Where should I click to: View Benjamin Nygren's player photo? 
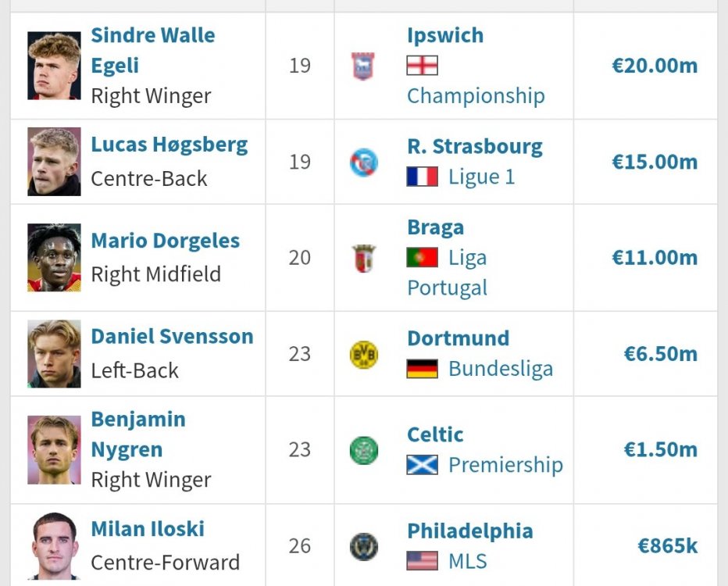[54, 450]
